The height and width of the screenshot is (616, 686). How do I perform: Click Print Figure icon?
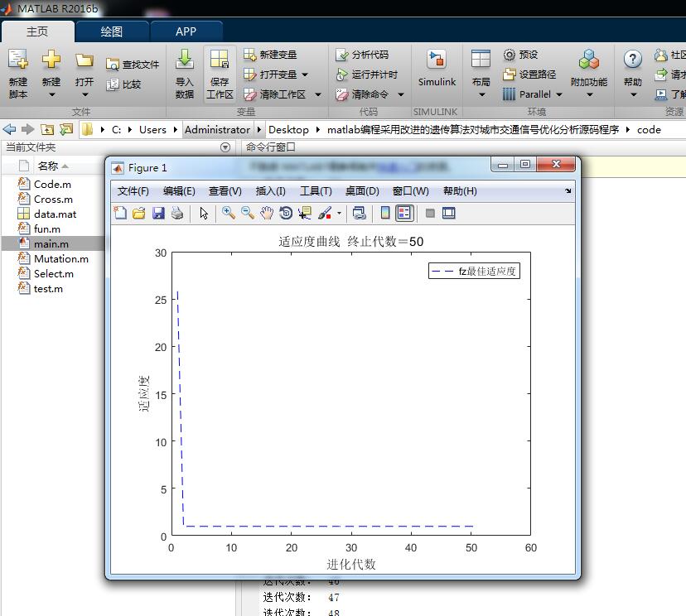coord(177,213)
